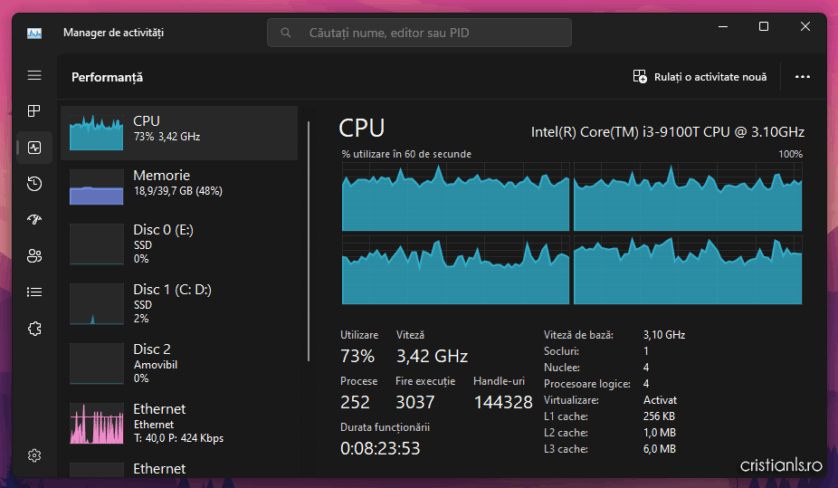Image resolution: width=838 pixels, height=488 pixels.
Task: Click the bottom-left CPU core graph
Action: click(455, 270)
